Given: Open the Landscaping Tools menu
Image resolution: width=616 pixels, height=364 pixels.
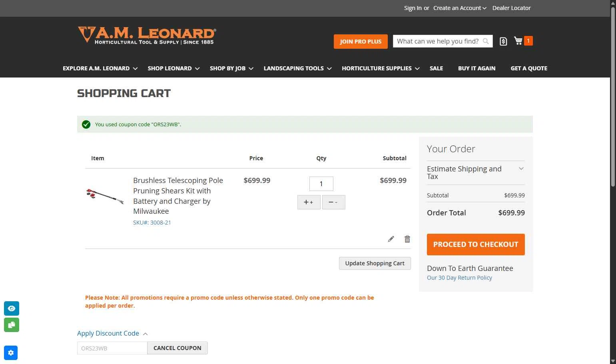Looking at the screenshot, I should (297, 68).
